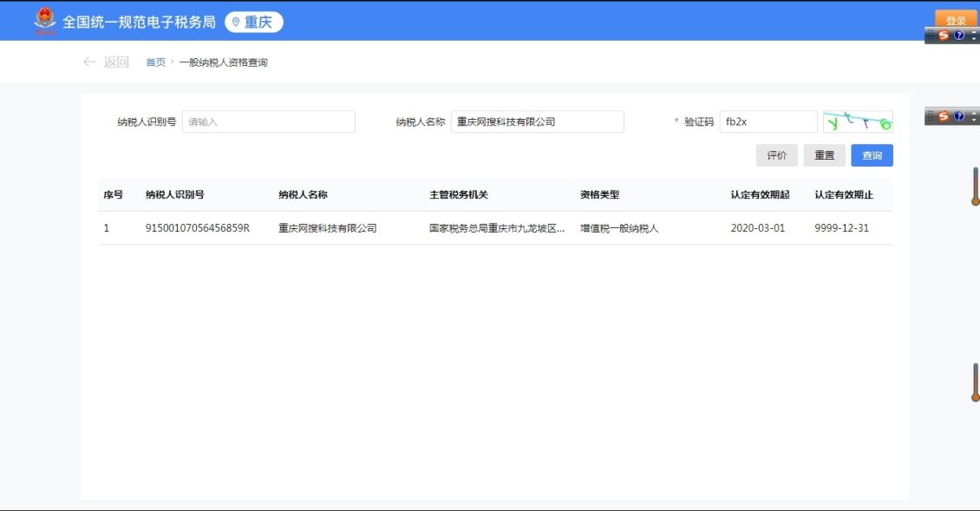Image resolution: width=980 pixels, height=511 pixels.
Task: Click the location pin icon beside 重庆
Action: coord(235,23)
